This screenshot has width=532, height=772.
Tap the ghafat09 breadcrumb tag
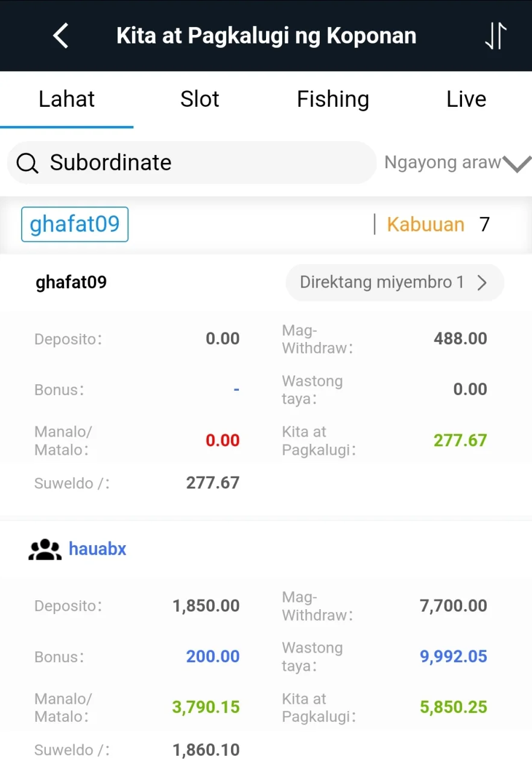pyautogui.click(x=75, y=224)
